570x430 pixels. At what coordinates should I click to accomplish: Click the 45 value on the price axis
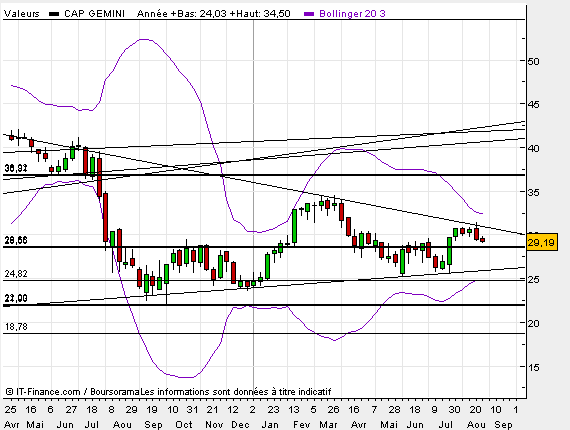pos(533,105)
